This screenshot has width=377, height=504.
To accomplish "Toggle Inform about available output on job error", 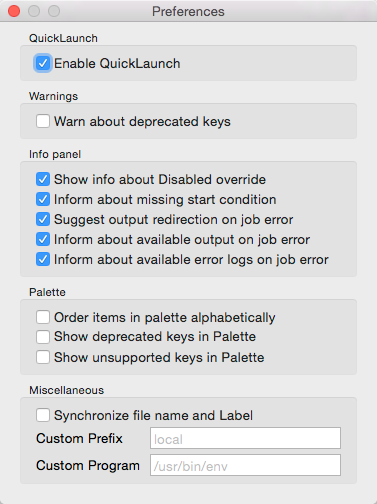I will point(43,239).
